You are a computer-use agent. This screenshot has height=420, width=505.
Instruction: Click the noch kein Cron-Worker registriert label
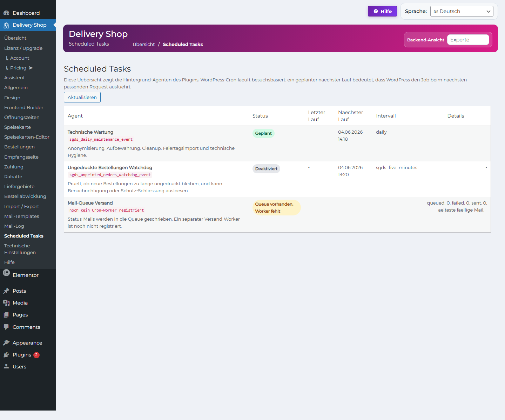(107, 210)
